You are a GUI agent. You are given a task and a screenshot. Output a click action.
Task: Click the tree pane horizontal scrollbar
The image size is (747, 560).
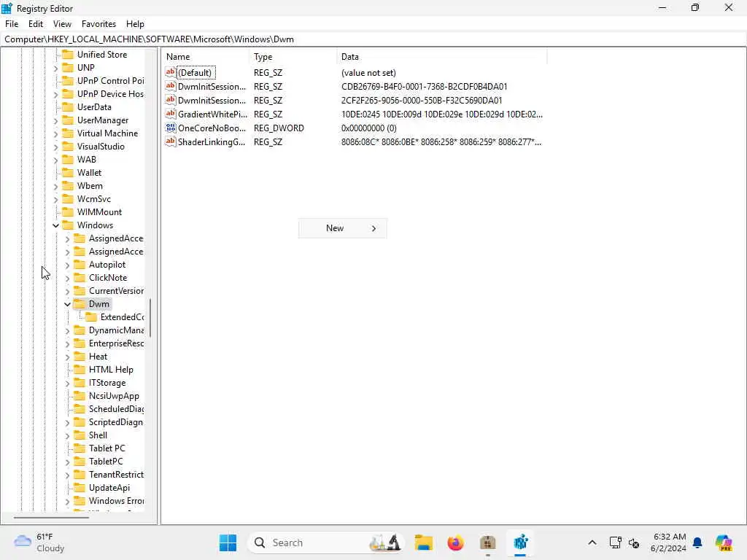pyautogui.click(x=51, y=517)
